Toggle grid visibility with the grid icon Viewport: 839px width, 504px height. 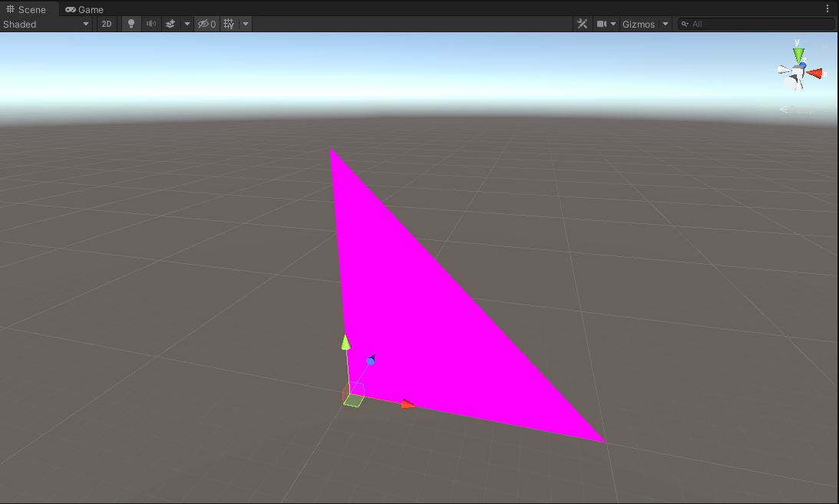pyautogui.click(x=228, y=24)
